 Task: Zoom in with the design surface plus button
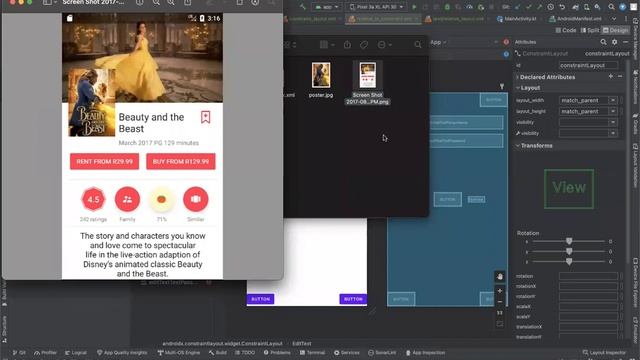500,291
